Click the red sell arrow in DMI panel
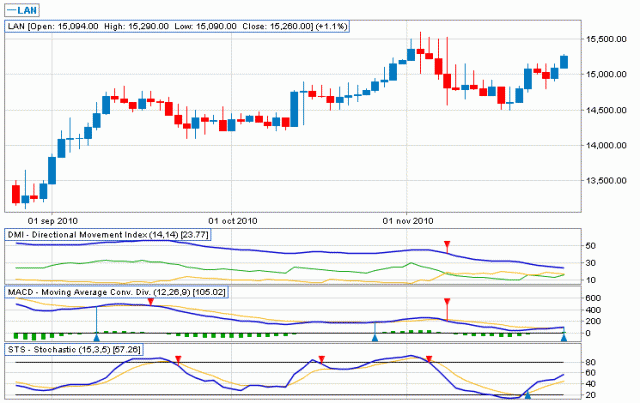Screen dimensions: 640x403 pyautogui.click(x=448, y=245)
